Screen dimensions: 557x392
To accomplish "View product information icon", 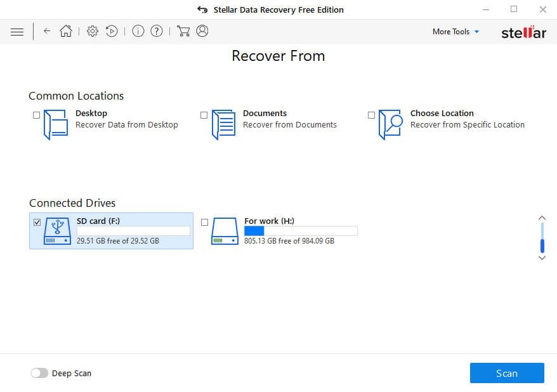I will (138, 30).
